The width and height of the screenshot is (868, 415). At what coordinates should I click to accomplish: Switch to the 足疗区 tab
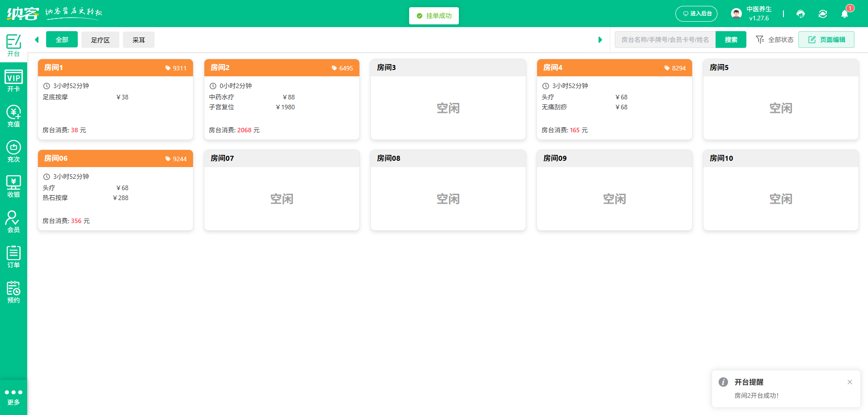coord(100,40)
